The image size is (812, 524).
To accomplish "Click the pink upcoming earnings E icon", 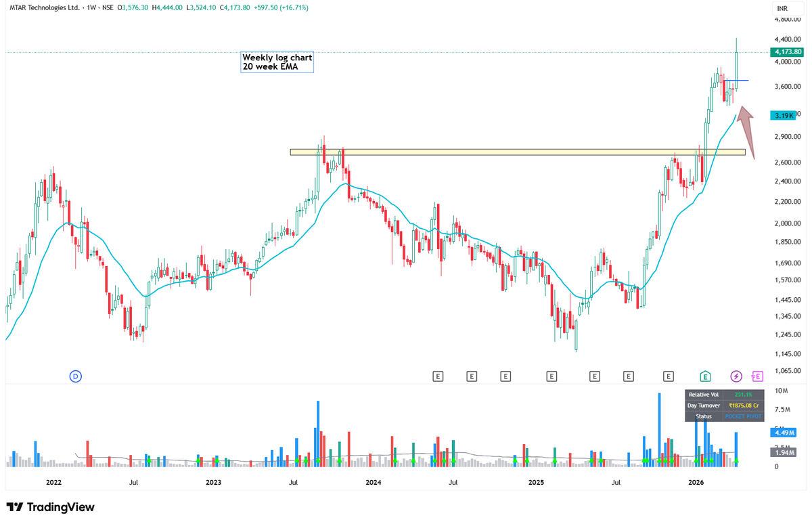I will (757, 376).
